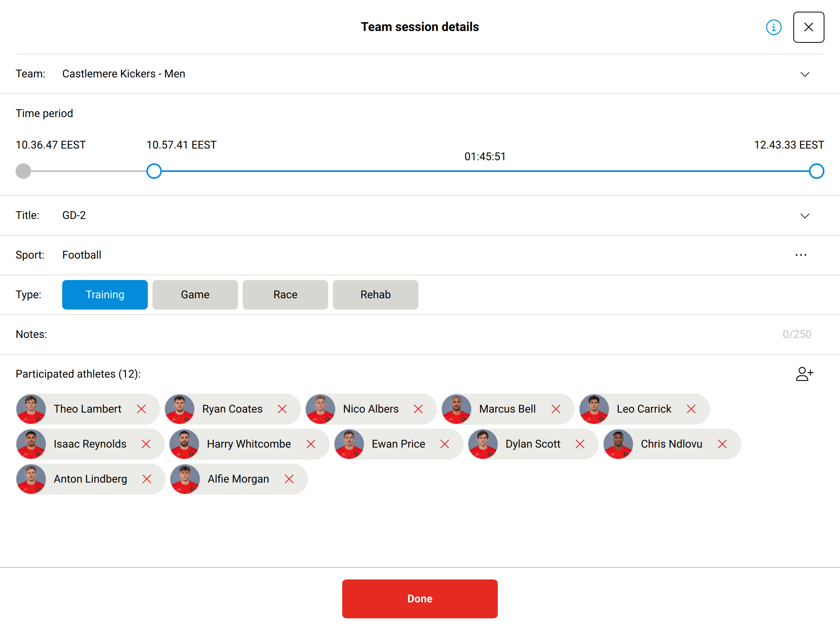
Task: Remove Ryan Coates from athletes
Action: tap(282, 409)
